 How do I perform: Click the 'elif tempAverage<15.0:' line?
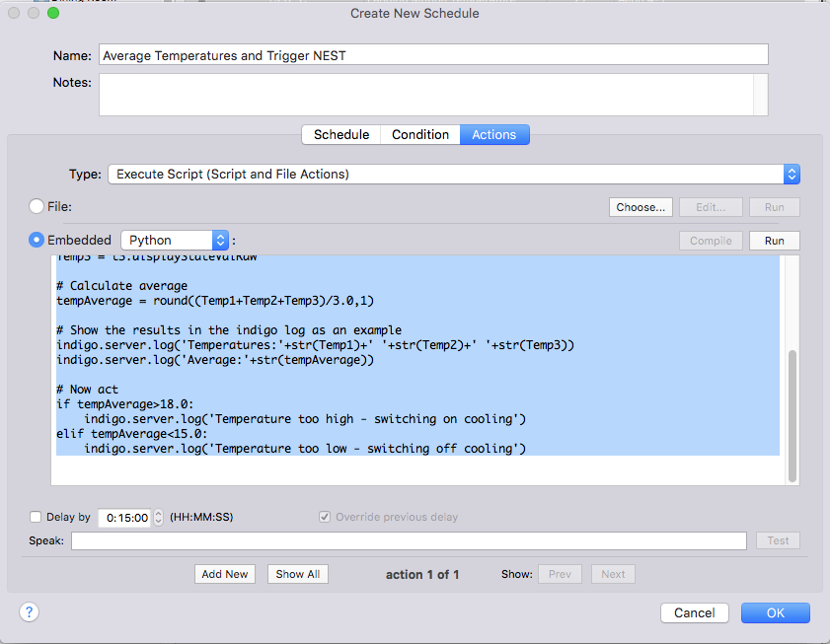132,434
